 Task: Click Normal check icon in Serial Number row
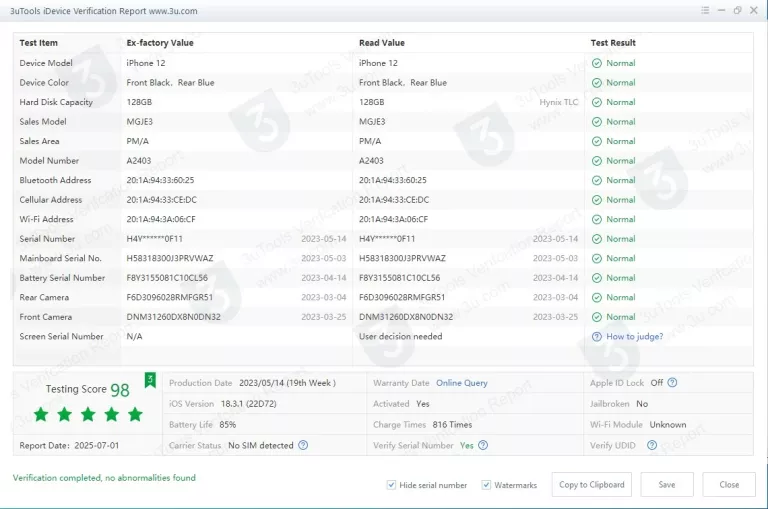point(597,239)
